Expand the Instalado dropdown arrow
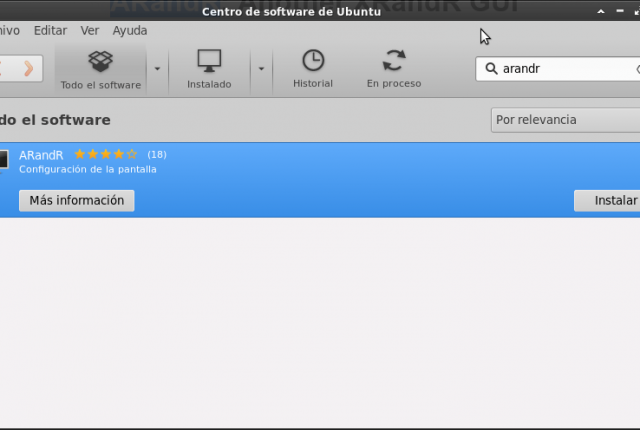The image size is (640, 430). pos(261,69)
